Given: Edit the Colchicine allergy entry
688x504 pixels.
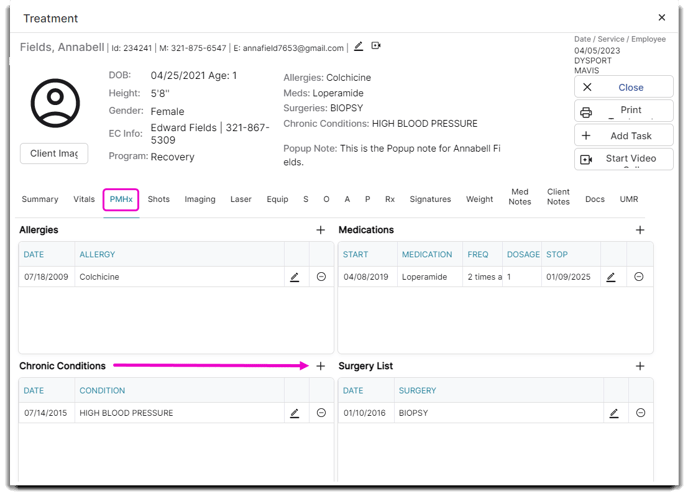Looking at the screenshot, I should pos(295,277).
